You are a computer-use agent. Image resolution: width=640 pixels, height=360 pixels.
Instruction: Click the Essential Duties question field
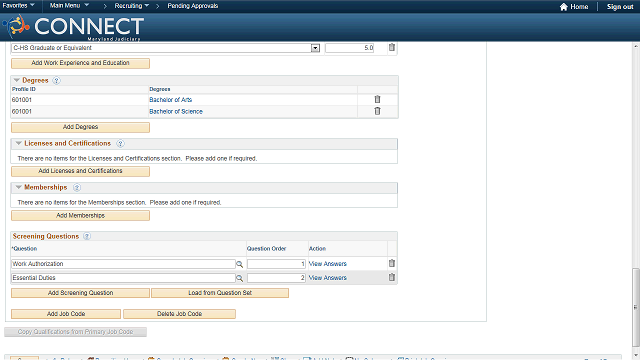(x=123, y=278)
